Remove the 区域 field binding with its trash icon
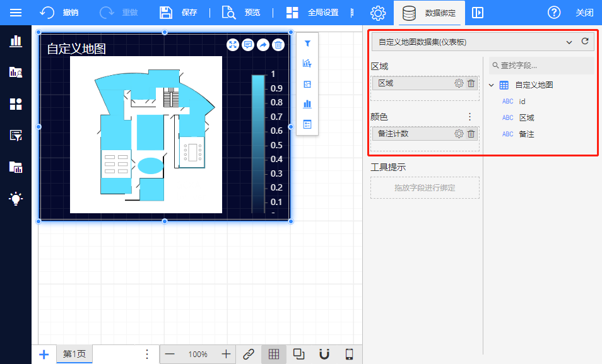The width and height of the screenshot is (602, 364). (x=471, y=83)
